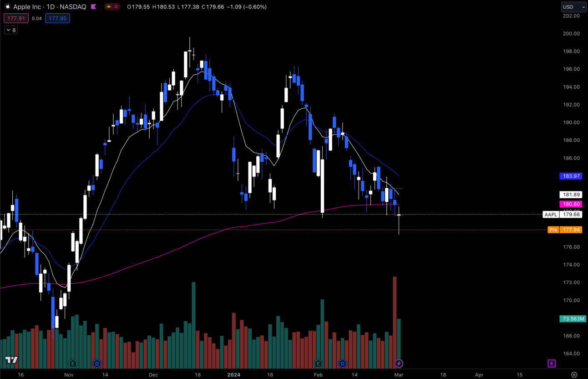Click the red 177.91 sell price button
This screenshot has height=379, width=588.
click(x=16, y=18)
